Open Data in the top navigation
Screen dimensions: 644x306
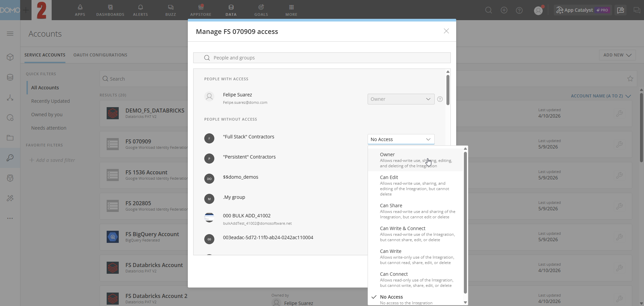(231, 10)
